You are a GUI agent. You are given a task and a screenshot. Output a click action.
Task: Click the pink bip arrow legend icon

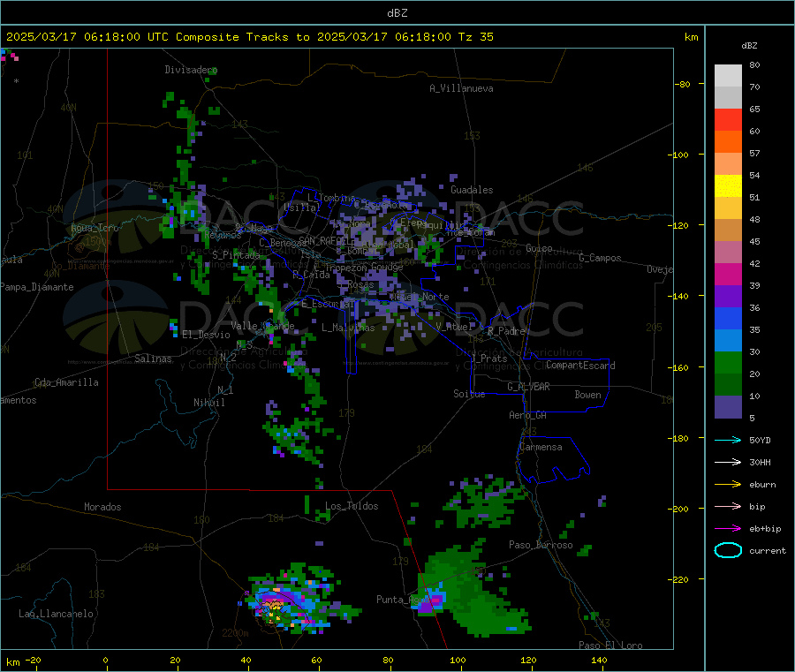click(x=728, y=506)
